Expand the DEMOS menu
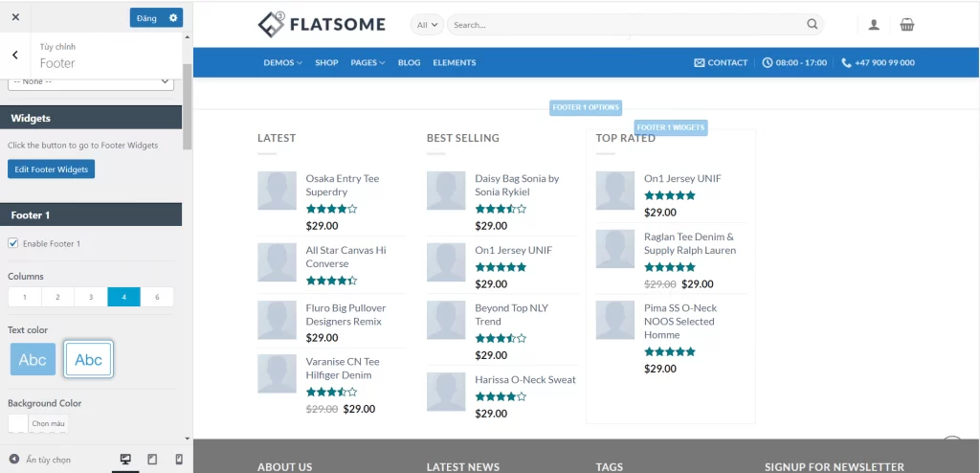The width and height of the screenshot is (980, 473). [x=282, y=62]
